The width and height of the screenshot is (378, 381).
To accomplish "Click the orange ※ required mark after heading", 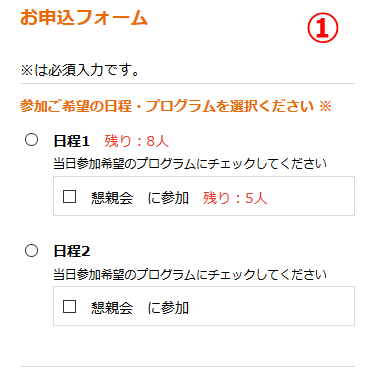I will [x=325, y=106].
